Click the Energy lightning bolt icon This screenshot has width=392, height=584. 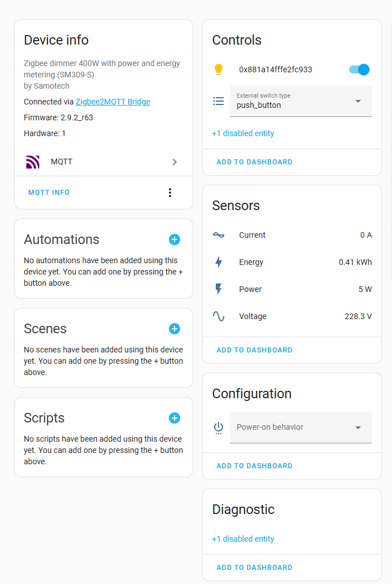pos(219,262)
